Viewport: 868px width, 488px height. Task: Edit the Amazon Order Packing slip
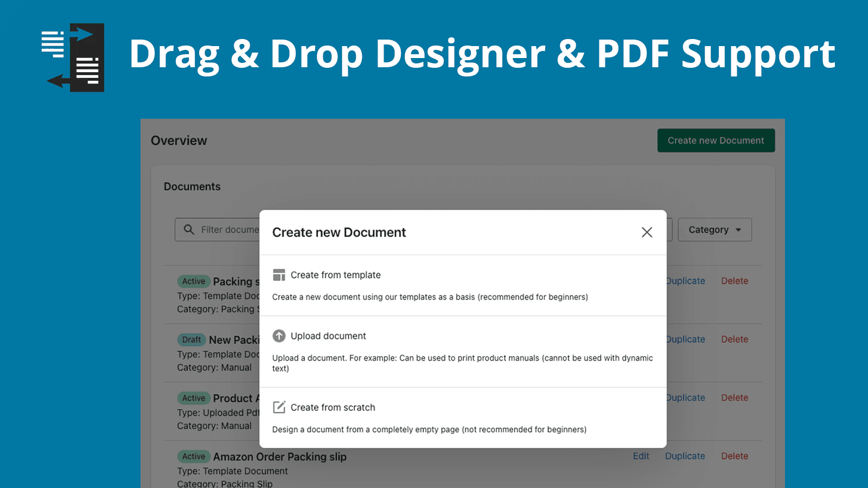[641, 456]
